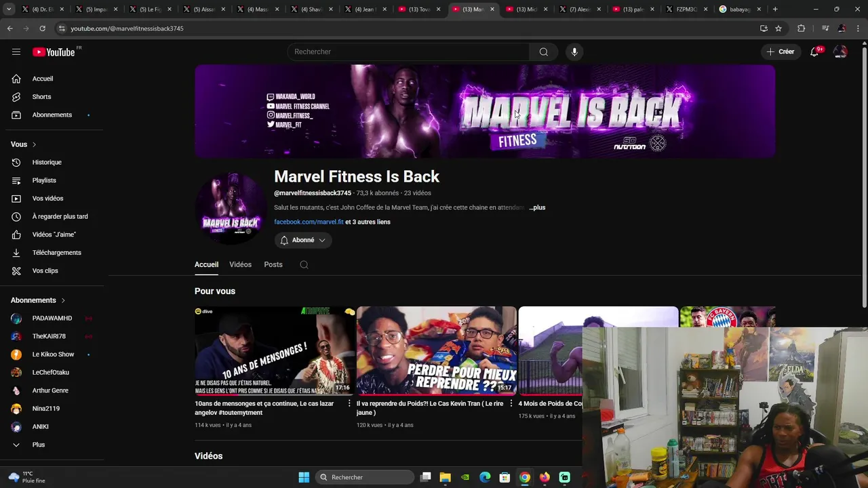
Task: Open options for the Kevin Tran video
Action: (x=511, y=403)
